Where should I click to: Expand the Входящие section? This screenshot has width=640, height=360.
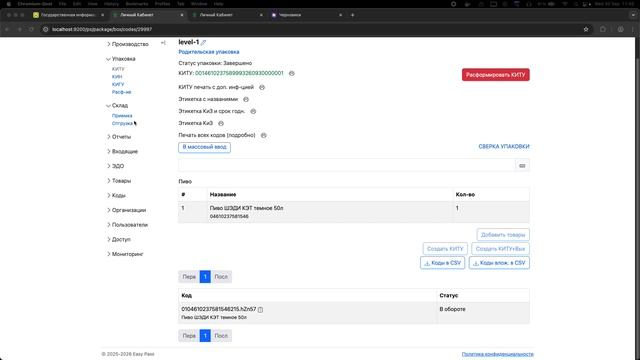click(122, 151)
